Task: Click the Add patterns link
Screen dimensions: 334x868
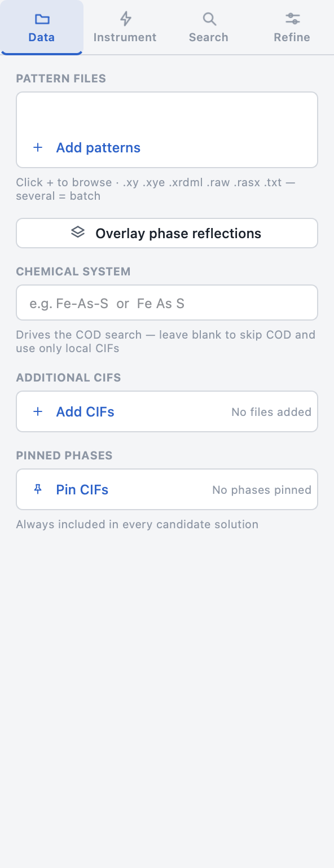Action: point(98,148)
